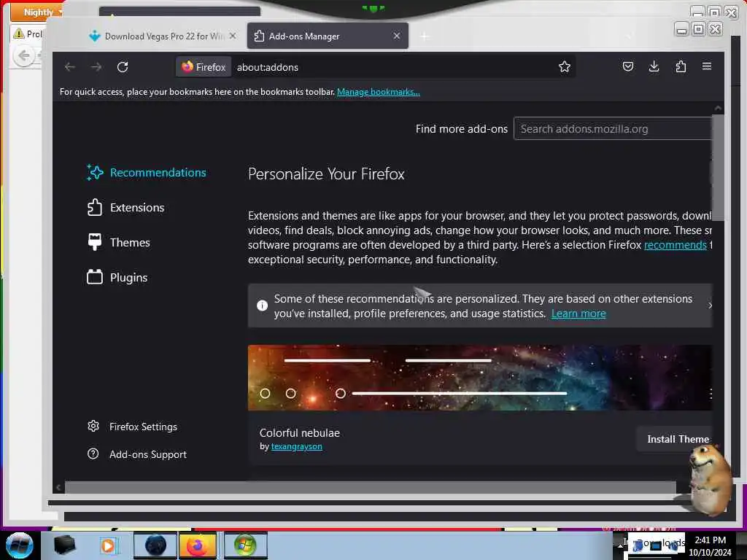Screen dimensions: 747x560
Task: Reload the about:addons page
Action: click(123, 67)
